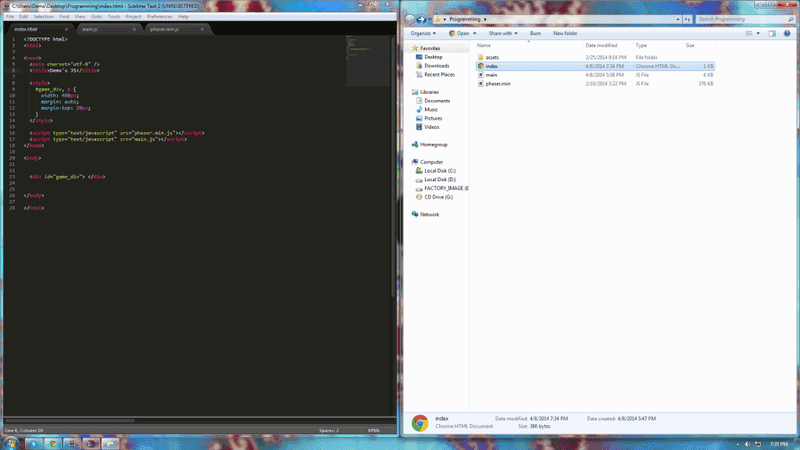Toggle the preview pane icon
The height and width of the screenshot is (450, 800).
pos(772,33)
